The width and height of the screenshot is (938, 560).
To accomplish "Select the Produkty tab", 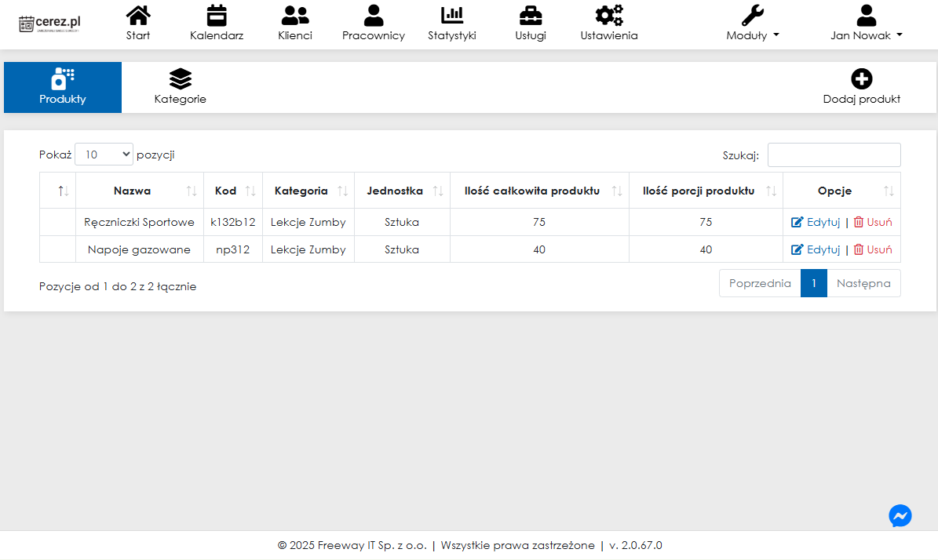I will (63, 87).
